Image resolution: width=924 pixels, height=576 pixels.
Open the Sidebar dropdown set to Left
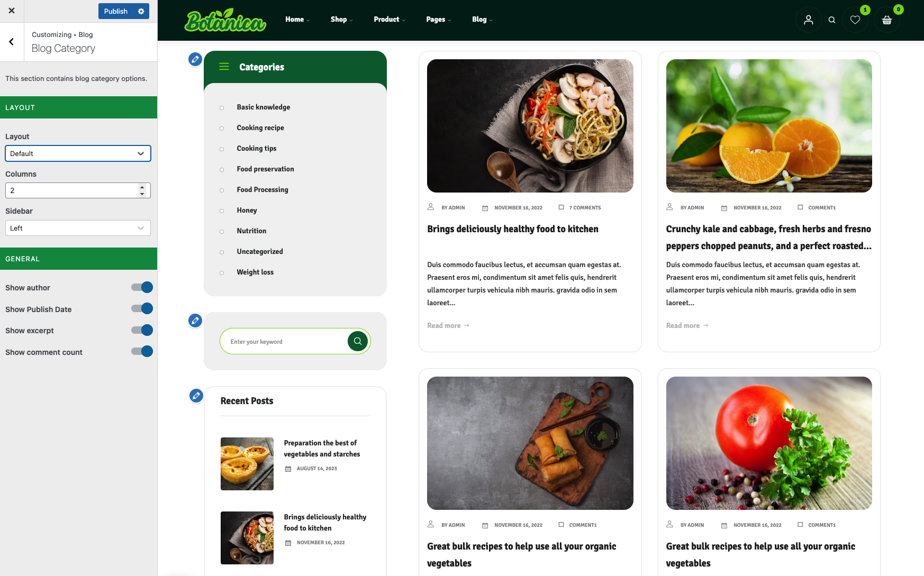click(x=78, y=228)
